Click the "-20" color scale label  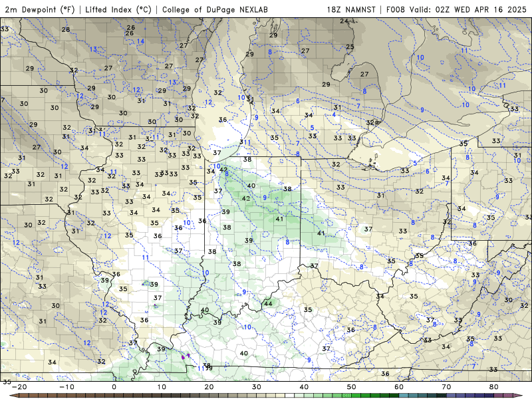19,387
